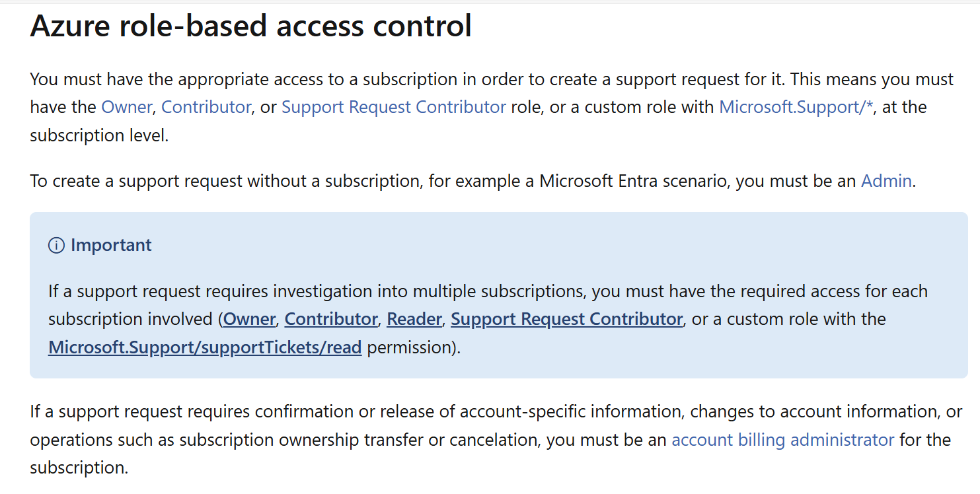980x494 pixels.
Task: Follow the account billing administrator link
Action: click(x=783, y=440)
